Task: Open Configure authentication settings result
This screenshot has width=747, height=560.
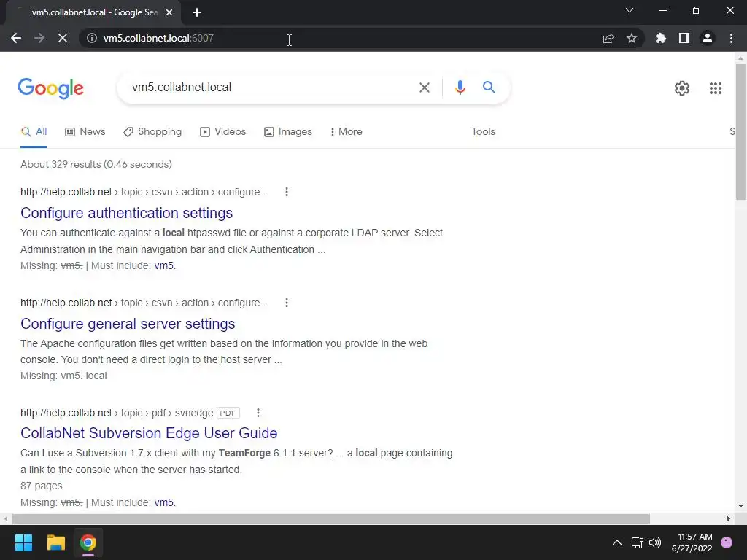Action: click(x=126, y=213)
